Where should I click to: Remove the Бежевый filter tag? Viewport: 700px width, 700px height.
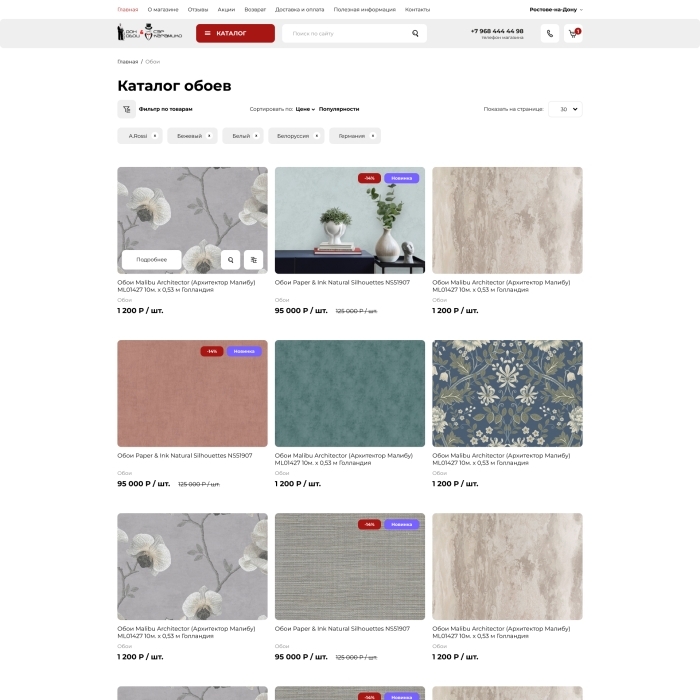(x=211, y=136)
